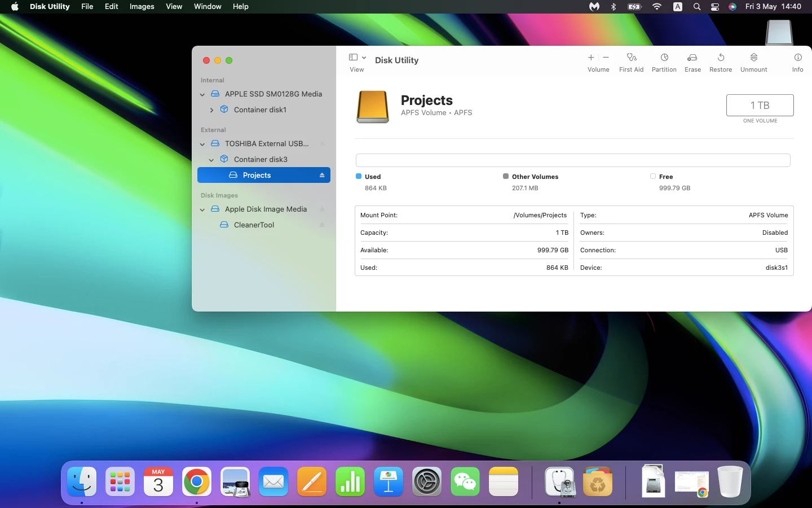Click the disk3s1 device value
The width and height of the screenshot is (812, 508).
click(777, 268)
